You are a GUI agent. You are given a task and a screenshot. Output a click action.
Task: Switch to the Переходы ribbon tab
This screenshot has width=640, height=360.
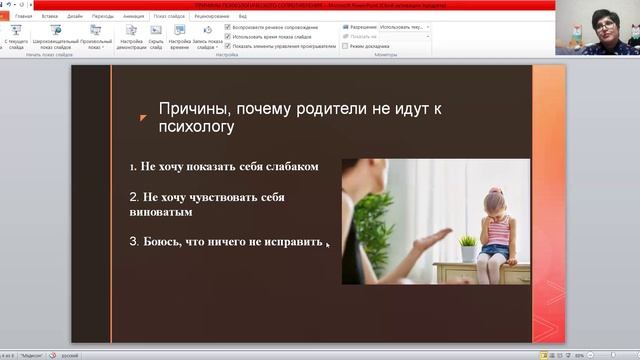pos(102,16)
